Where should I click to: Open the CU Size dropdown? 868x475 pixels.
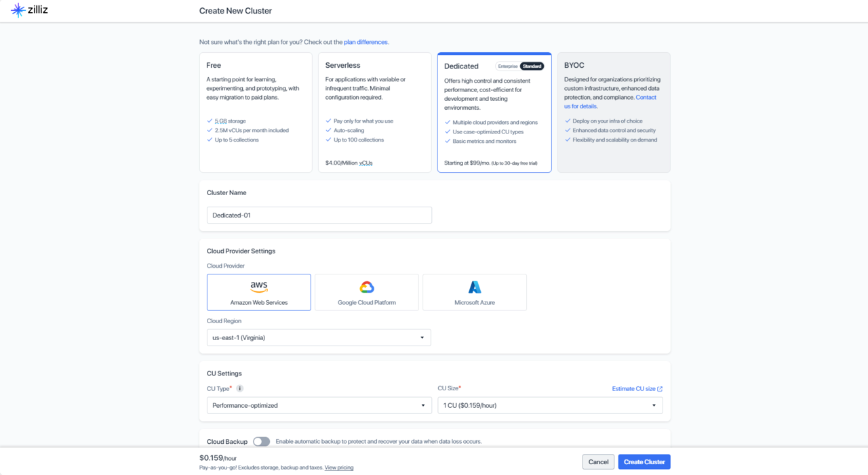pyautogui.click(x=549, y=405)
